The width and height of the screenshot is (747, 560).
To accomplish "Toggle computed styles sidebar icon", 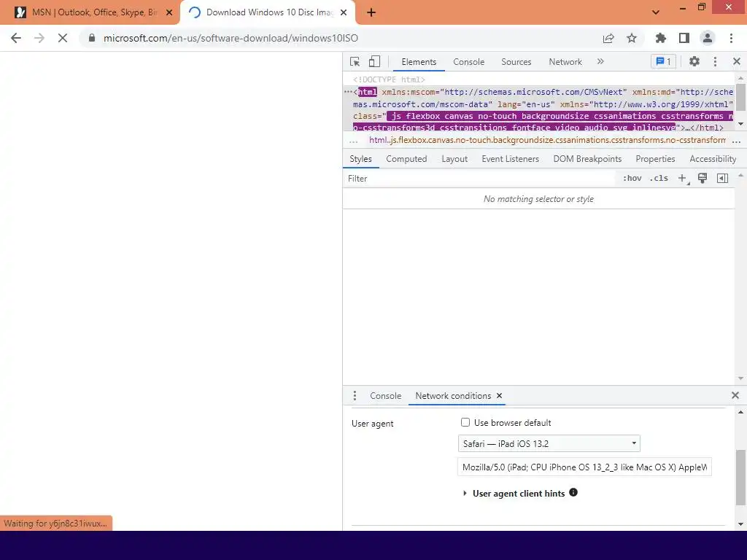I will [x=722, y=178].
